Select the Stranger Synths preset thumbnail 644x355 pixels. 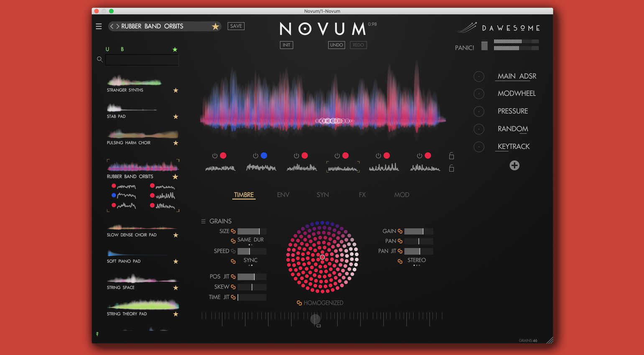pos(134,80)
